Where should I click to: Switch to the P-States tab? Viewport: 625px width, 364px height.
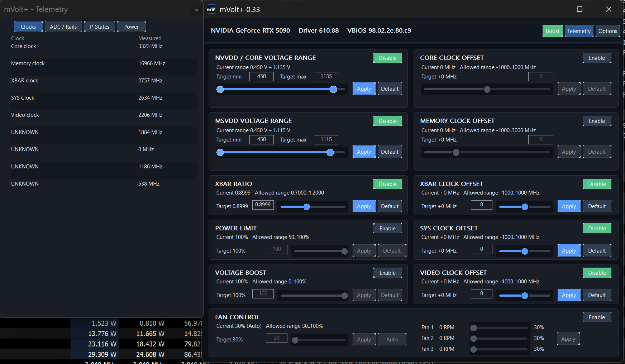coord(100,27)
